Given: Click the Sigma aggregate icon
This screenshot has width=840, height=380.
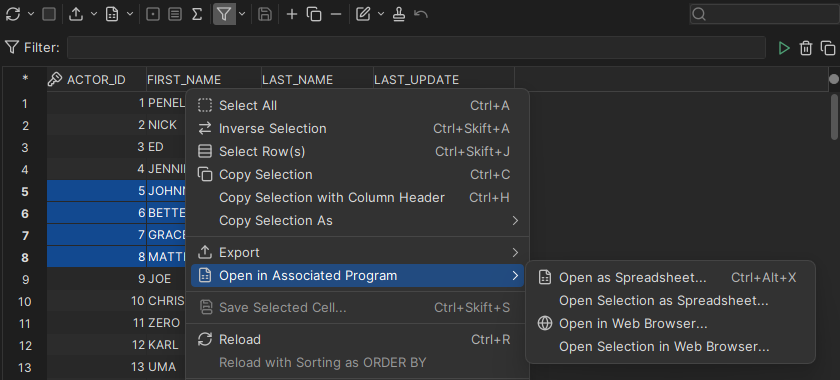Looking at the screenshot, I should pyautogui.click(x=197, y=14).
